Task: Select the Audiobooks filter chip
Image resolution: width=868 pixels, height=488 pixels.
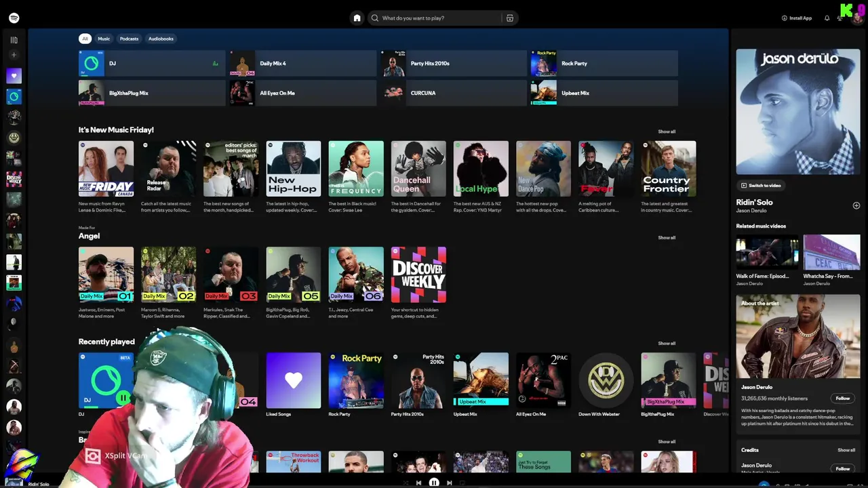Action: pos(161,39)
